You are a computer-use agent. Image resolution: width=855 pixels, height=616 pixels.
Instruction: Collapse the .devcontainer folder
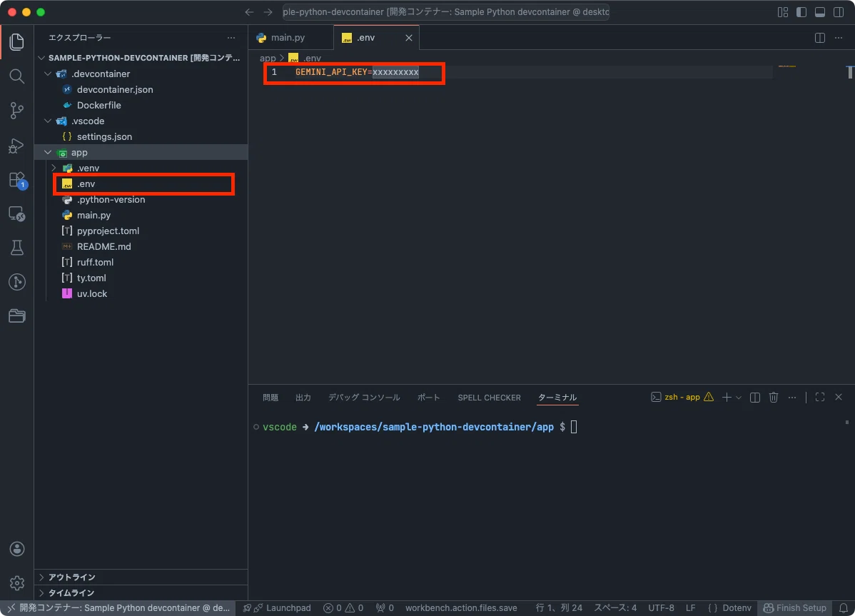coord(48,74)
